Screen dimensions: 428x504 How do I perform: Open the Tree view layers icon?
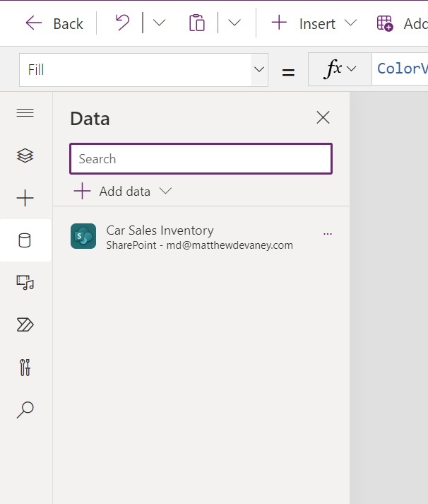coord(25,156)
